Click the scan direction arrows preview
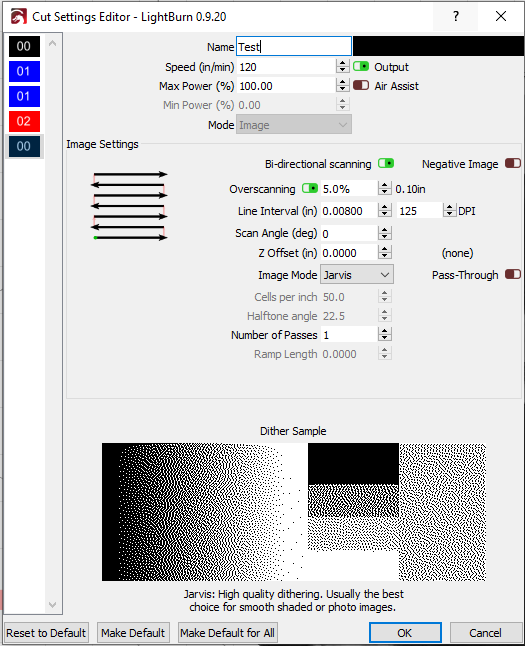Image resolution: width=525 pixels, height=646 pixels. pyautogui.click(x=129, y=206)
